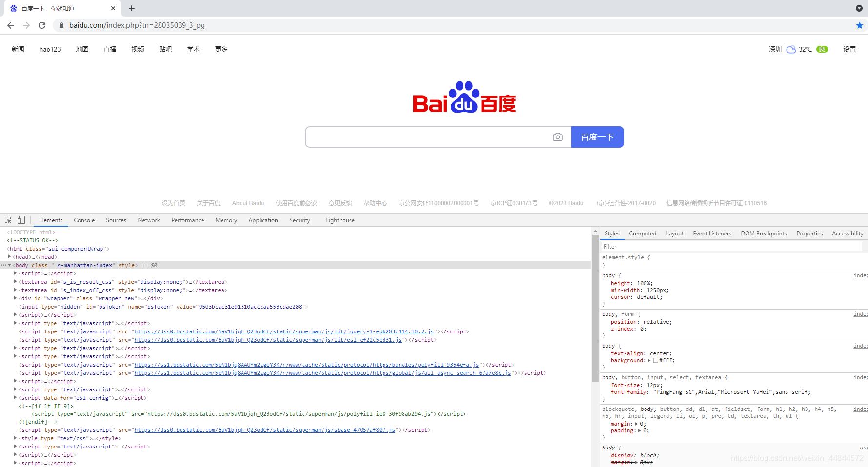Toggle the device toolbar icon in DevTools
868x467 pixels.
(21, 220)
